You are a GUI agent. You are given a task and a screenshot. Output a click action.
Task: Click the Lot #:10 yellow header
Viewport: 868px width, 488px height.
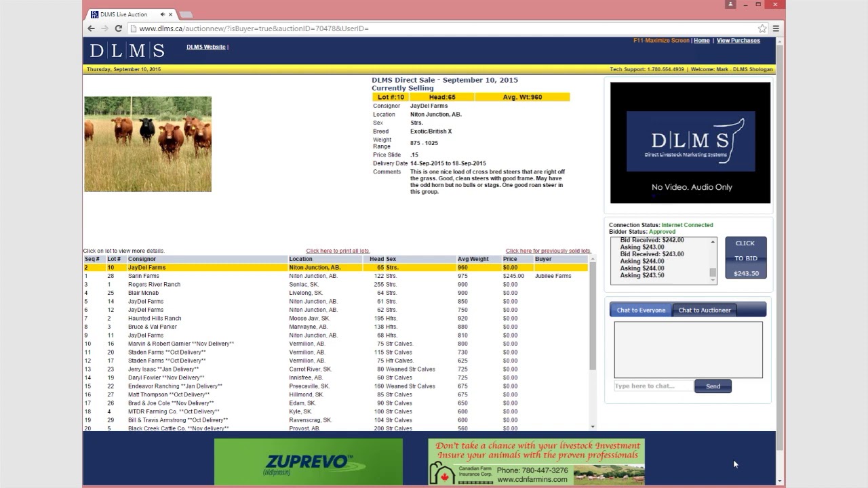point(391,97)
